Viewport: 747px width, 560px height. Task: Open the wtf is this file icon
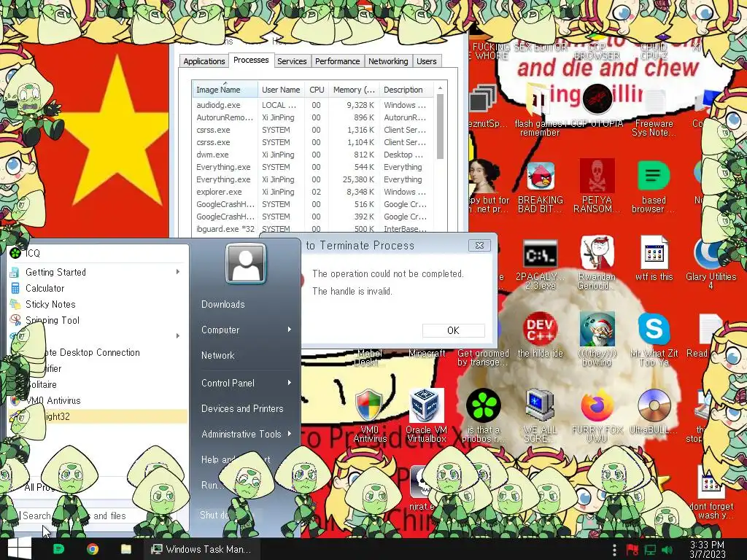tap(654, 252)
